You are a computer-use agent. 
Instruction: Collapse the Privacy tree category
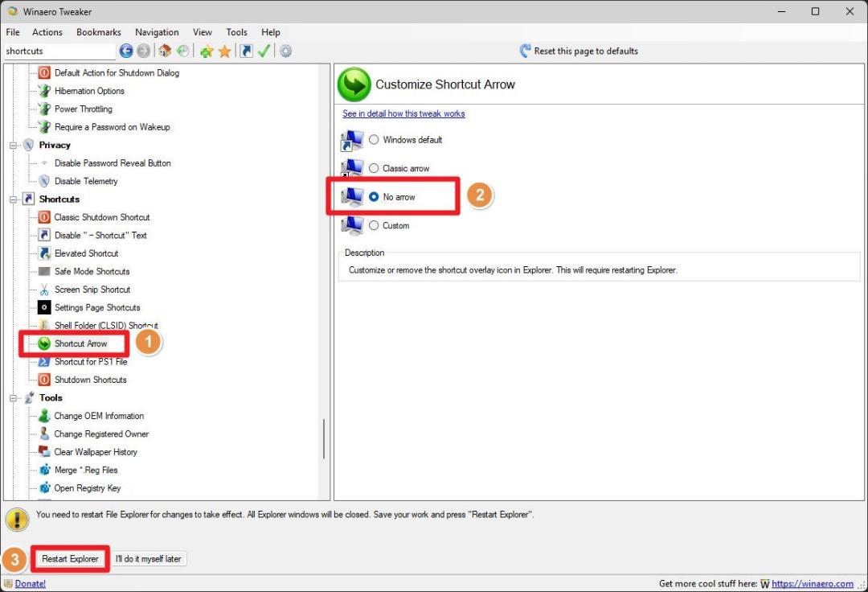(x=14, y=145)
